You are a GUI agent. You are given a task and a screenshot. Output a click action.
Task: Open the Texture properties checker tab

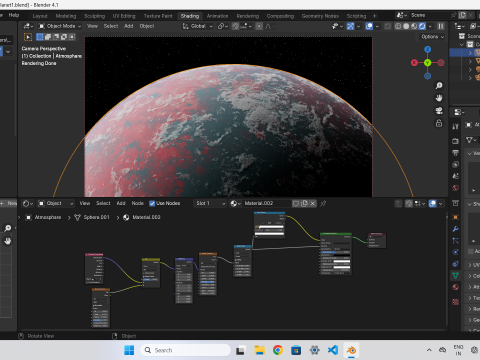pyautogui.click(x=455, y=302)
